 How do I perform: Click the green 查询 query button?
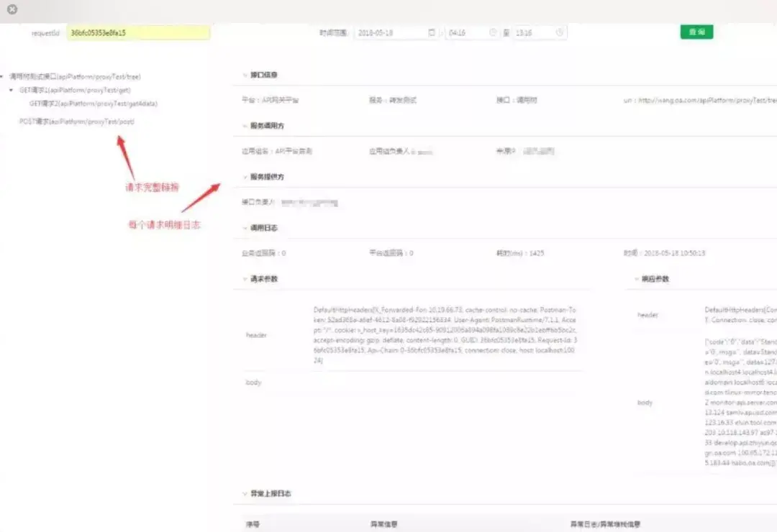(696, 32)
